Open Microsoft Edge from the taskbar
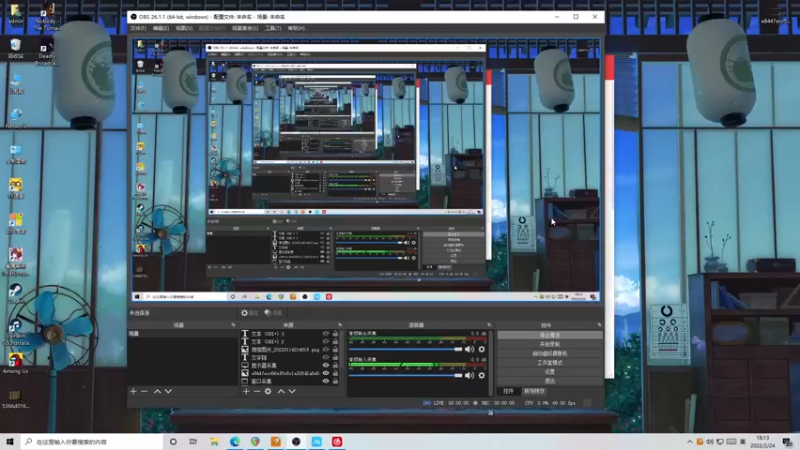Screen dimensions: 800x450 pyautogui.click(x=235, y=442)
